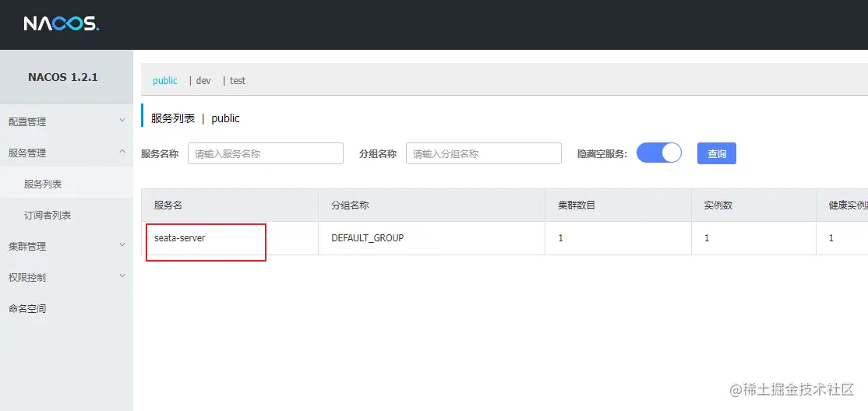868x411 pixels.
Task: Open 订阅者列表 in the sidebar
Action: click(48, 215)
